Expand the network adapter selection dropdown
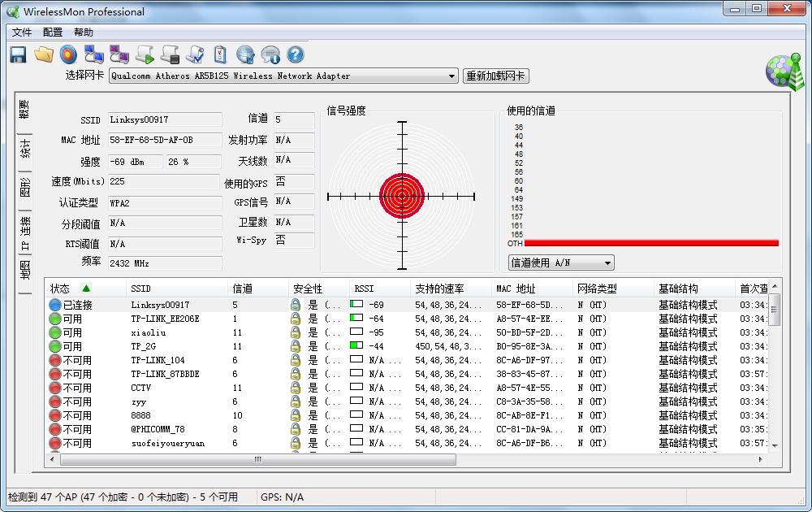812x512 pixels. tap(451, 76)
